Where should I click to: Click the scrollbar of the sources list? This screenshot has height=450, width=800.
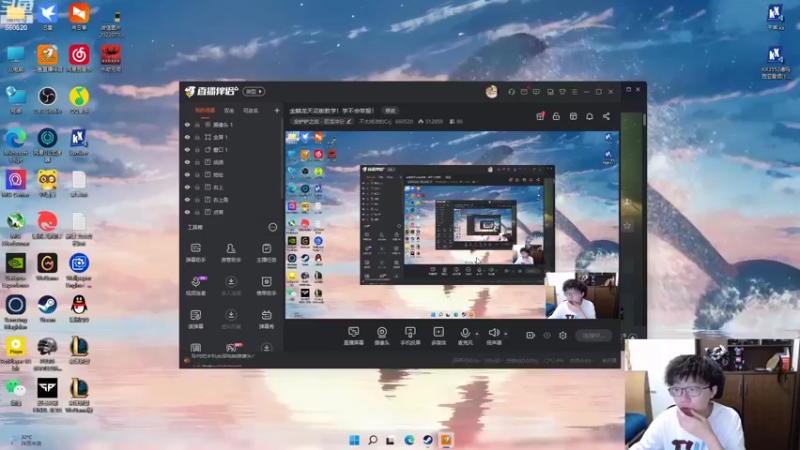click(282, 158)
